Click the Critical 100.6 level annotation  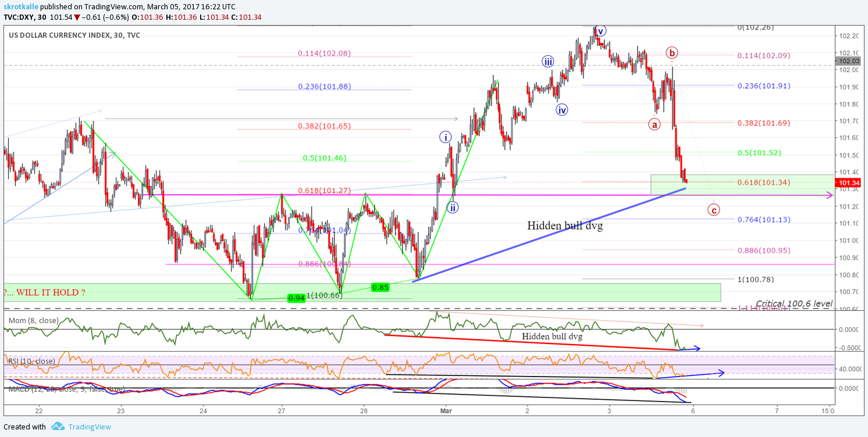pos(794,304)
